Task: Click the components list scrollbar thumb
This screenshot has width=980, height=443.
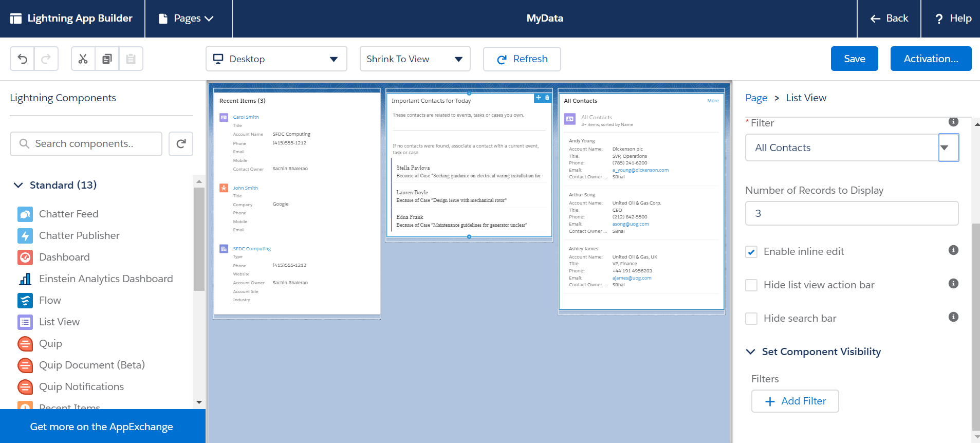Action: pos(199,239)
